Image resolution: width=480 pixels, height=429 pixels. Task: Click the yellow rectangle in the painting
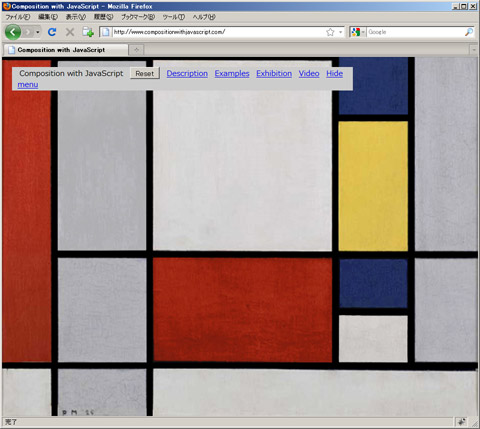pos(373,186)
